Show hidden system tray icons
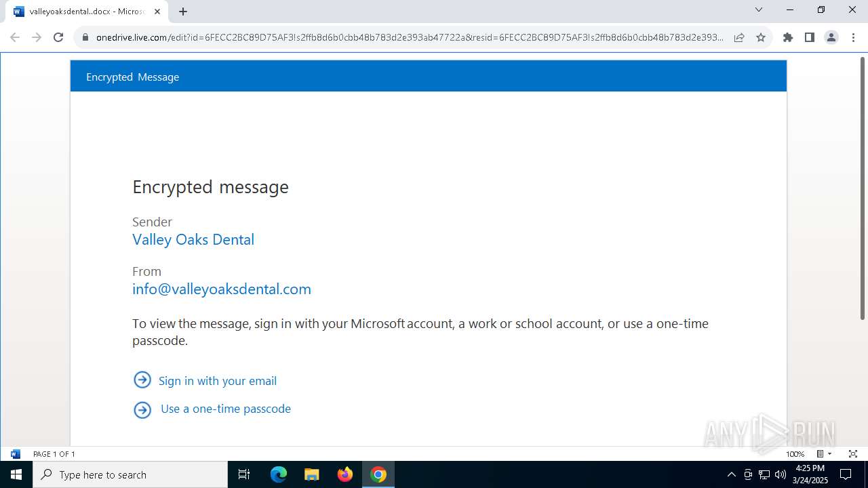This screenshot has height=488, width=868. click(731, 474)
